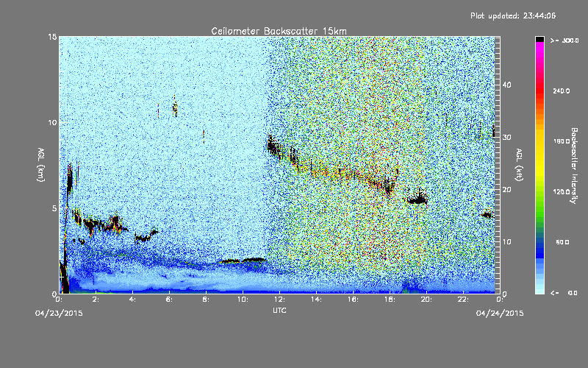588x368 pixels.
Task: Click the black cloud blob between 19: and 20: UTC
Action: click(417, 199)
